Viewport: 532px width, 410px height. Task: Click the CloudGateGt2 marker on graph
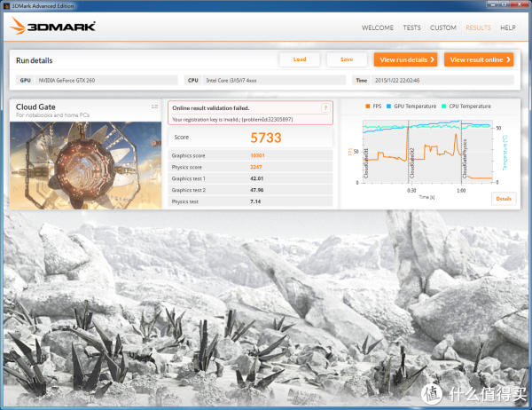pyautogui.click(x=411, y=162)
